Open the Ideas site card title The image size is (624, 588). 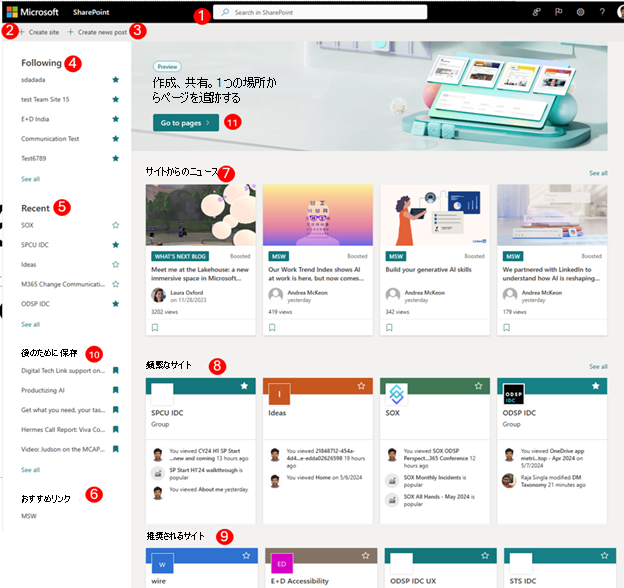[277, 413]
